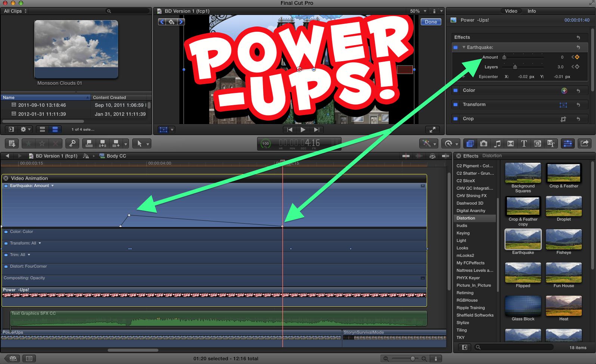
Task: Click the Done button in viewer
Action: point(431,22)
